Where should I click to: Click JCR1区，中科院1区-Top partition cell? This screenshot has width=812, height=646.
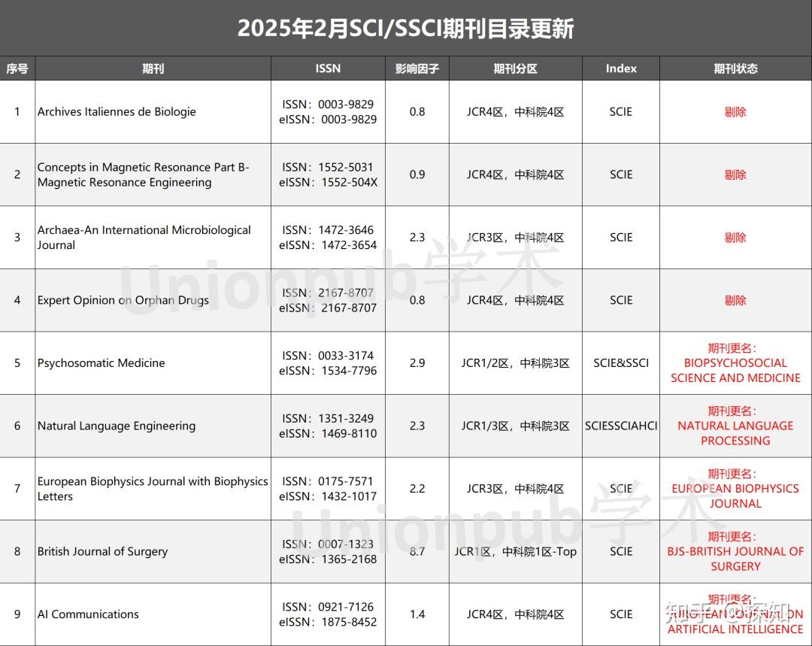(x=515, y=552)
